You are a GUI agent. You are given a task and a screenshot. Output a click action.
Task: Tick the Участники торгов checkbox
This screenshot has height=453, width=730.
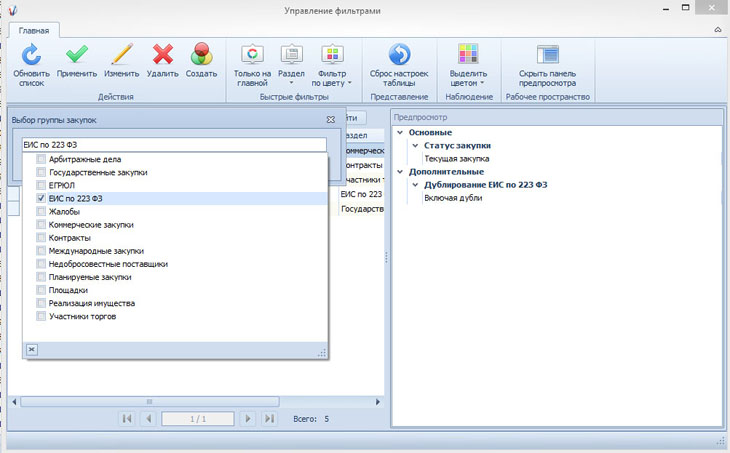point(41,316)
